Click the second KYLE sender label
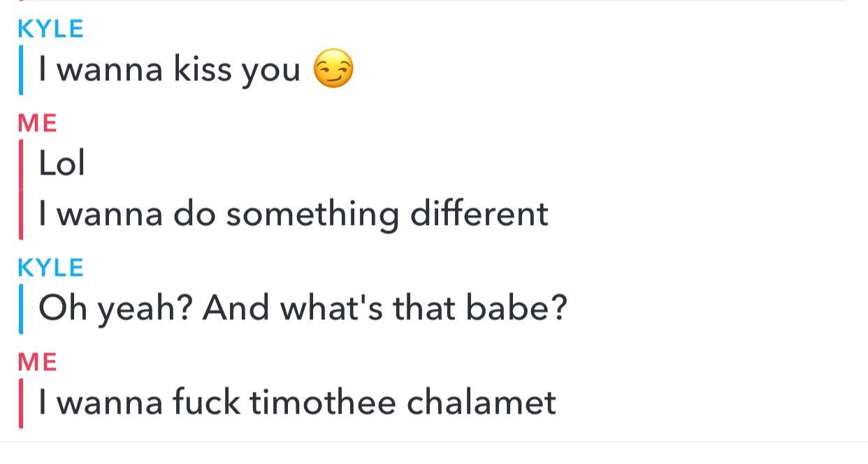Image resolution: width=868 pixels, height=464 pixels. click(x=50, y=268)
